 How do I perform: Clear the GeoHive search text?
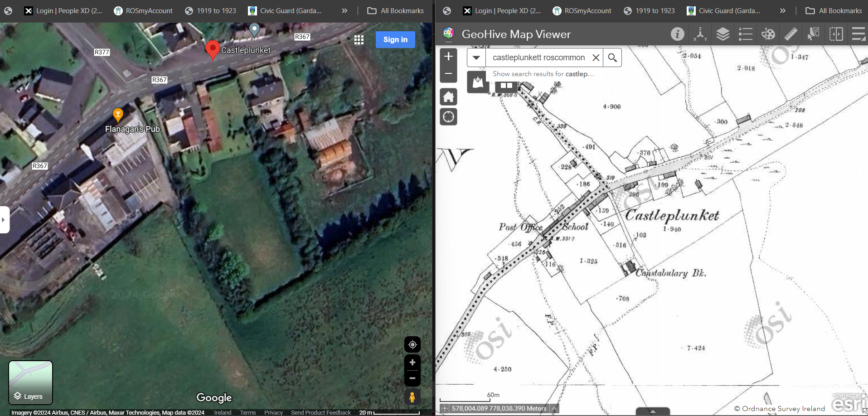[x=596, y=58]
